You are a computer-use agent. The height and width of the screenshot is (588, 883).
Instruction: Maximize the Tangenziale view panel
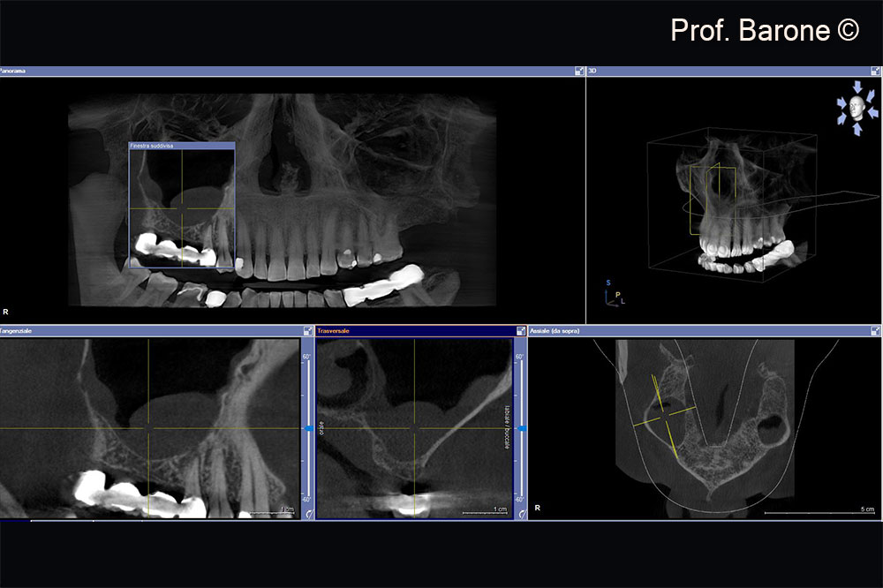click(x=306, y=328)
